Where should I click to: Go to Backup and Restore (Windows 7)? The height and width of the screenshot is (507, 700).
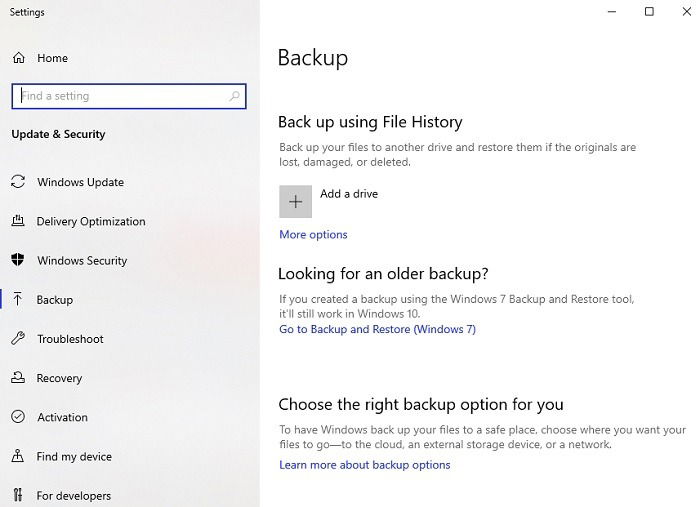378,329
